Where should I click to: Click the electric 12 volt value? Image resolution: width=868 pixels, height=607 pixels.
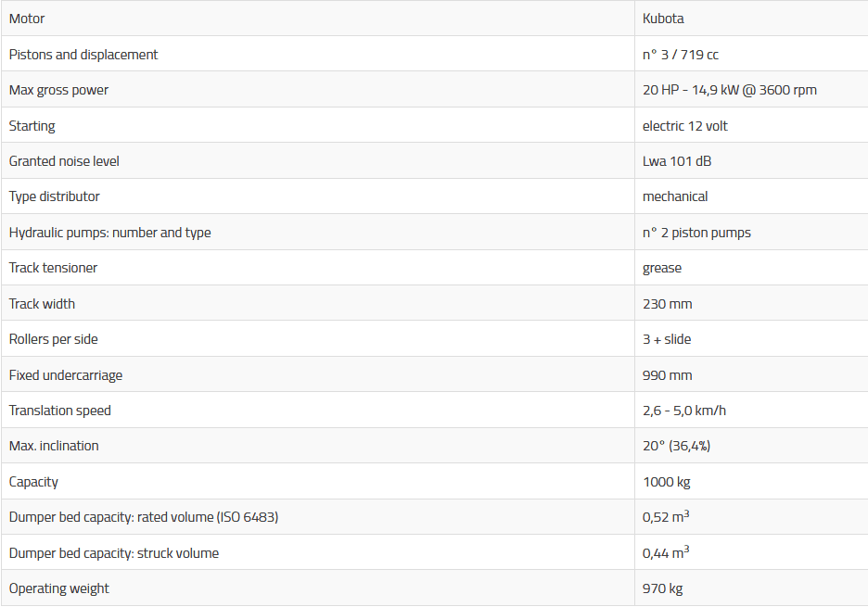684,126
